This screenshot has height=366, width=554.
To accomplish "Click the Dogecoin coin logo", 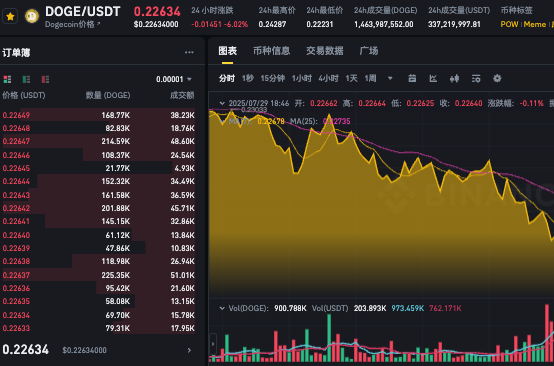I will (32, 16).
